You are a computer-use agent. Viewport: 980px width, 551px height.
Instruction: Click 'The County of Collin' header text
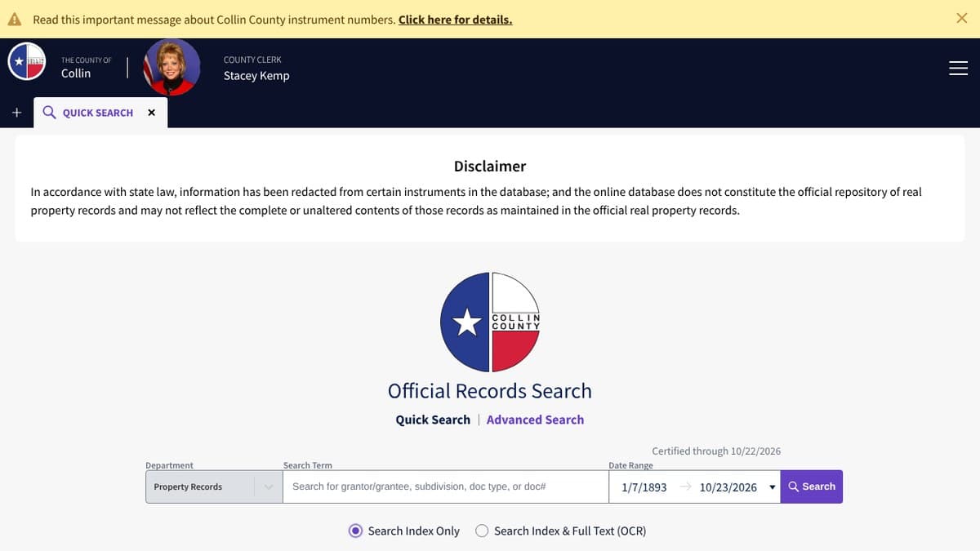pos(86,67)
